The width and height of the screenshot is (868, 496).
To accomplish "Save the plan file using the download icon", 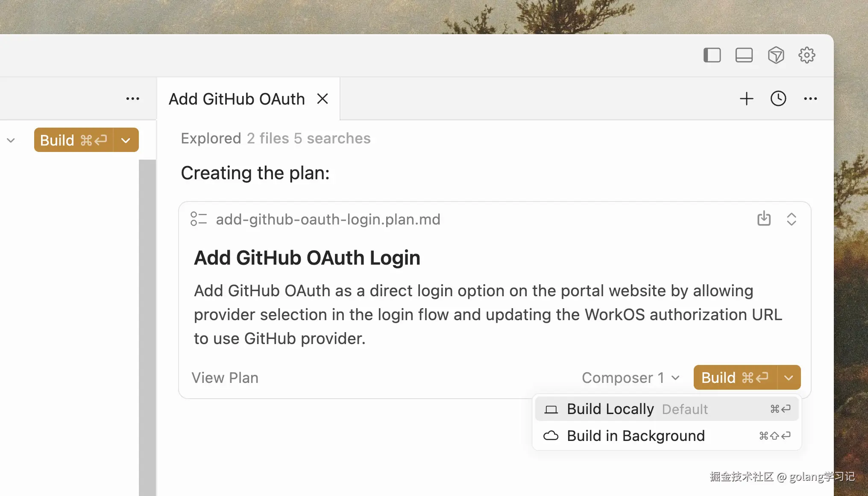I will point(764,219).
